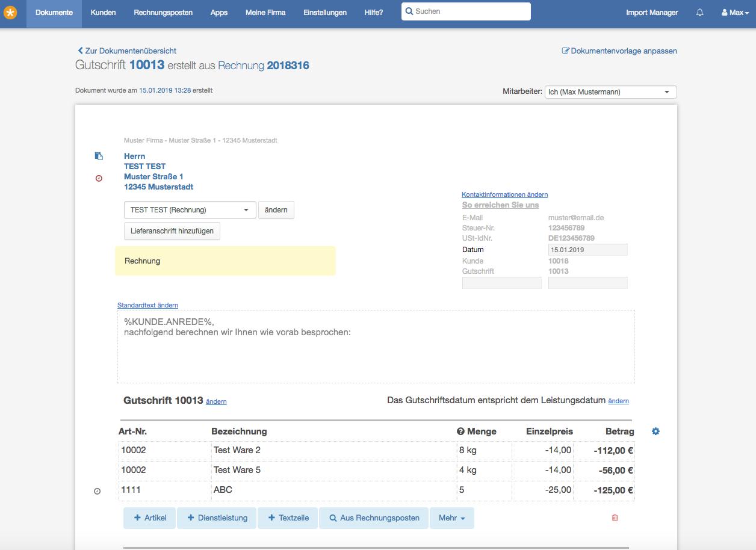This screenshot has width=756, height=550.
Task: Open the Max user menu
Action: [x=735, y=13]
